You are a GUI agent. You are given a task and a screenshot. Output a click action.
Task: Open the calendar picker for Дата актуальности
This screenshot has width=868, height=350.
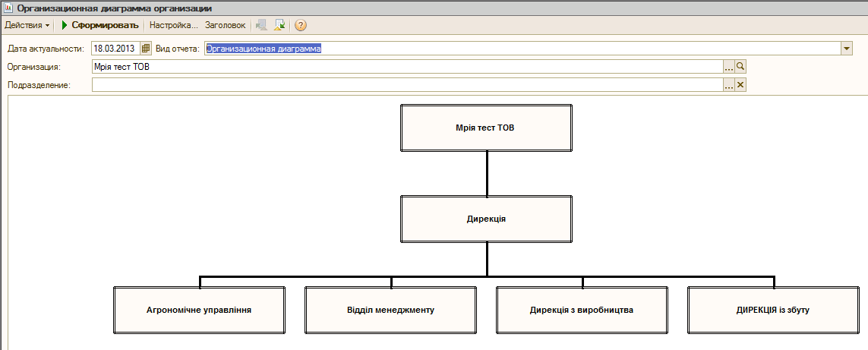click(x=146, y=49)
